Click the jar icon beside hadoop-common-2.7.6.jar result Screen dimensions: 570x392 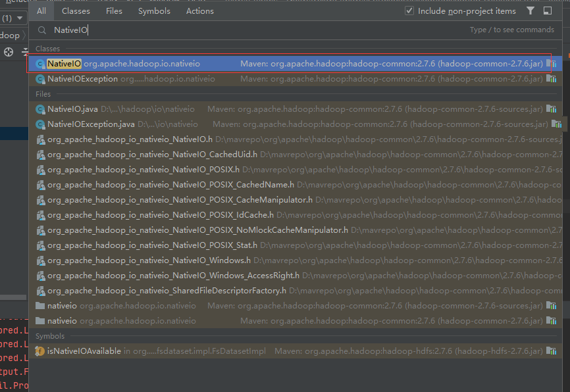point(552,64)
